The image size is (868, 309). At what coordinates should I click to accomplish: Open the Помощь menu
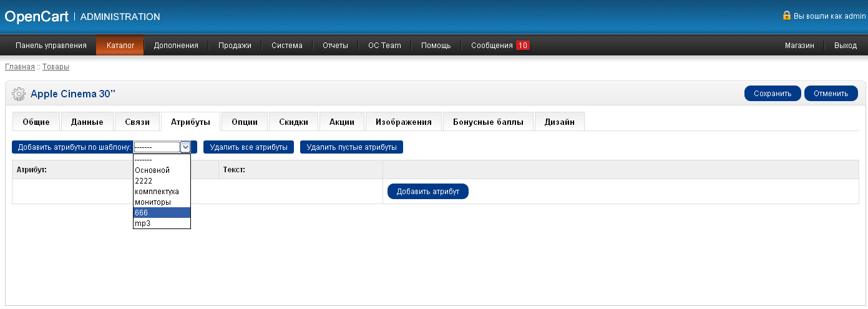[436, 46]
